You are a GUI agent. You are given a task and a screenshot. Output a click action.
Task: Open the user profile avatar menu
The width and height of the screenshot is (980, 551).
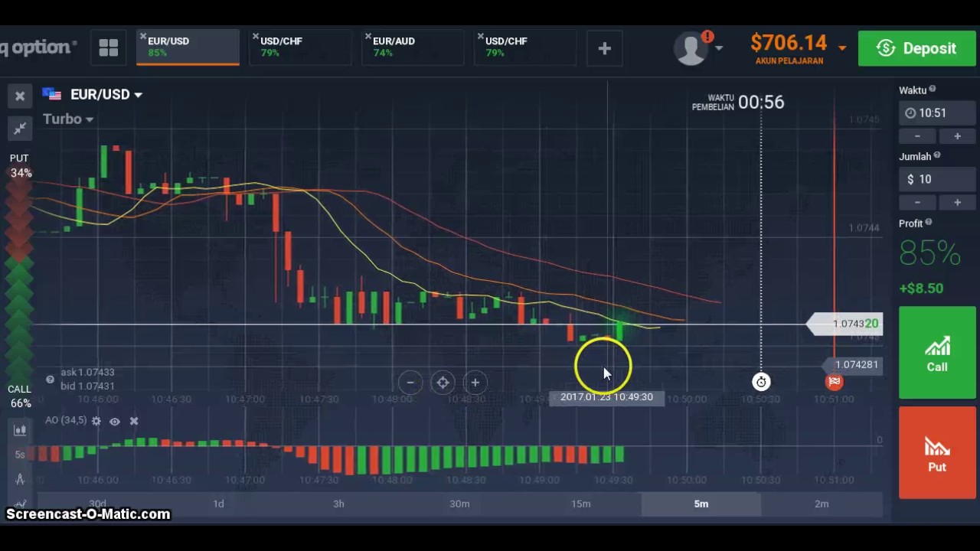[x=691, y=48]
